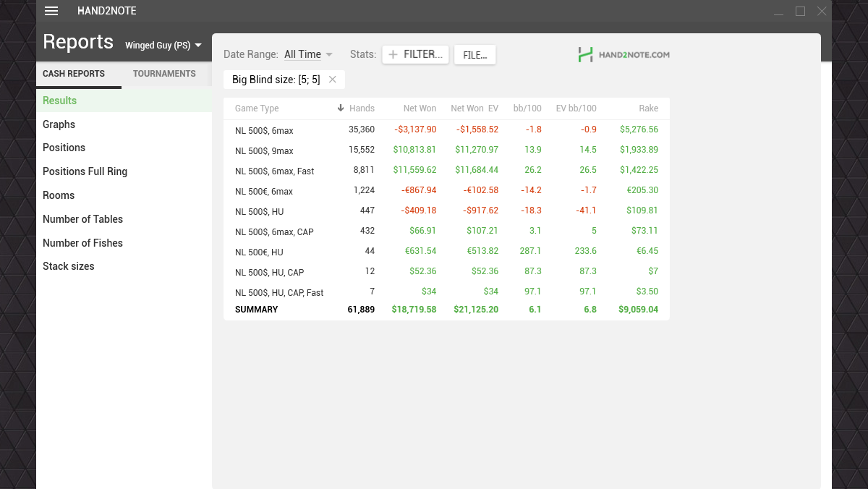Click the $5,276.56 rake cell

pyautogui.click(x=639, y=129)
